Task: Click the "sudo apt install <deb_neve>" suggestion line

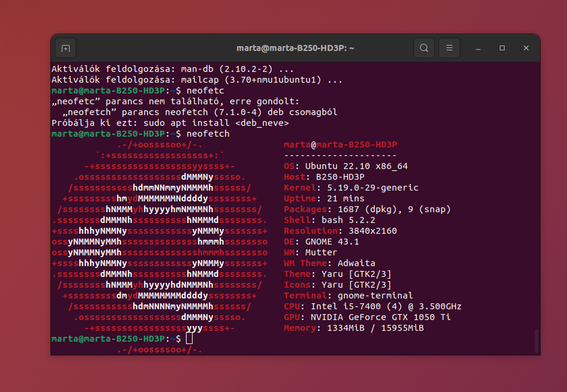Action: click(170, 123)
